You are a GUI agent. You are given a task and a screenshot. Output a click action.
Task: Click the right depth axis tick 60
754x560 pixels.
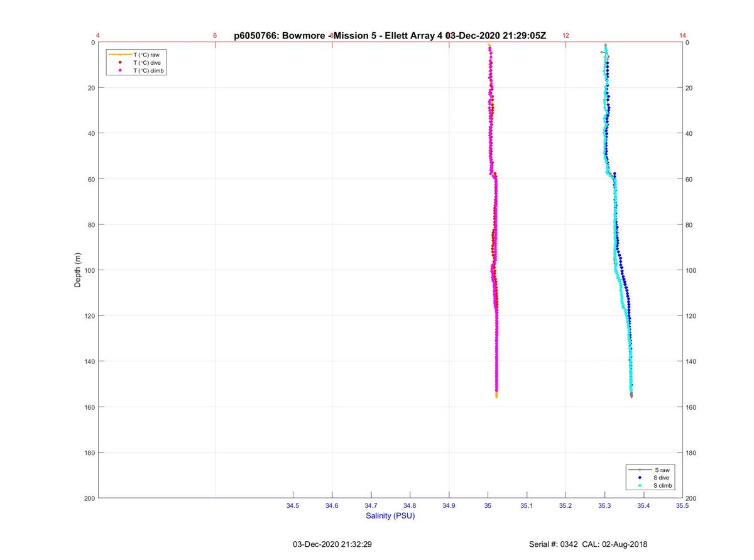click(x=689, y=179)
